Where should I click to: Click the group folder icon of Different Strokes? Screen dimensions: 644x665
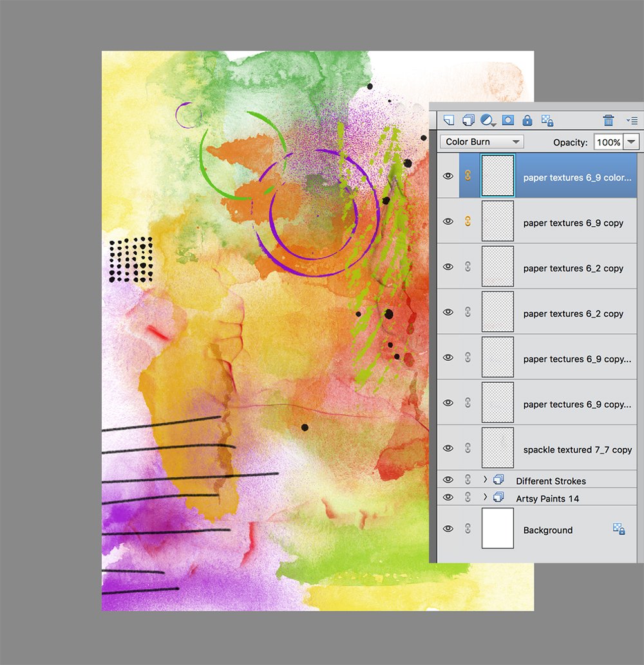[498, 479]
